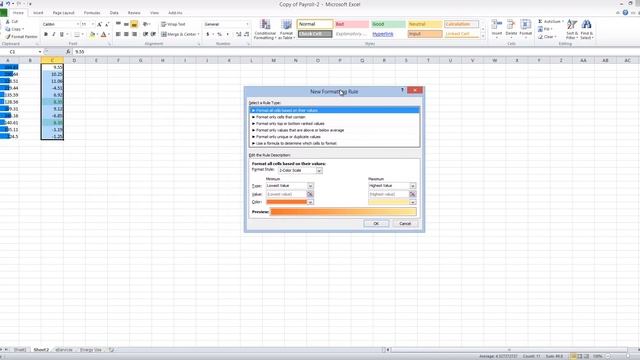The height and width of the screenshot is (360, 640).
Task: Center text horizontally in the ribbon
Action: 126,34
